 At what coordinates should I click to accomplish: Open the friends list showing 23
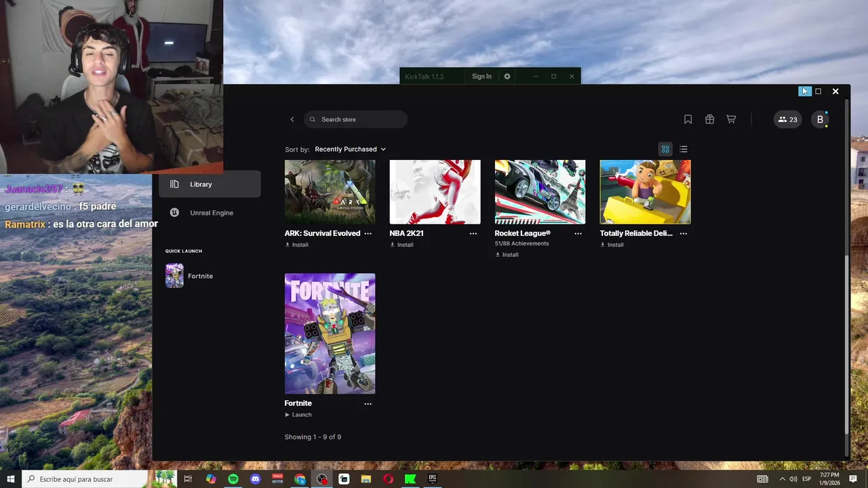[787, 119]
